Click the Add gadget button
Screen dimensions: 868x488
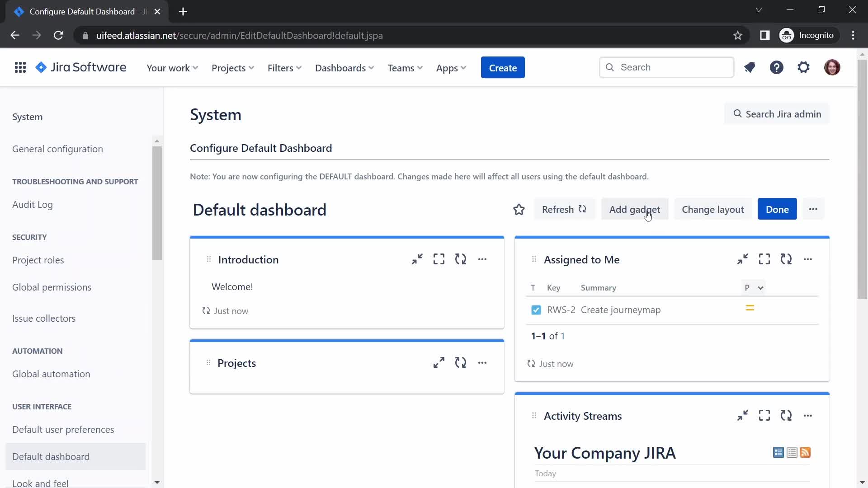click(x=634, y=209)
